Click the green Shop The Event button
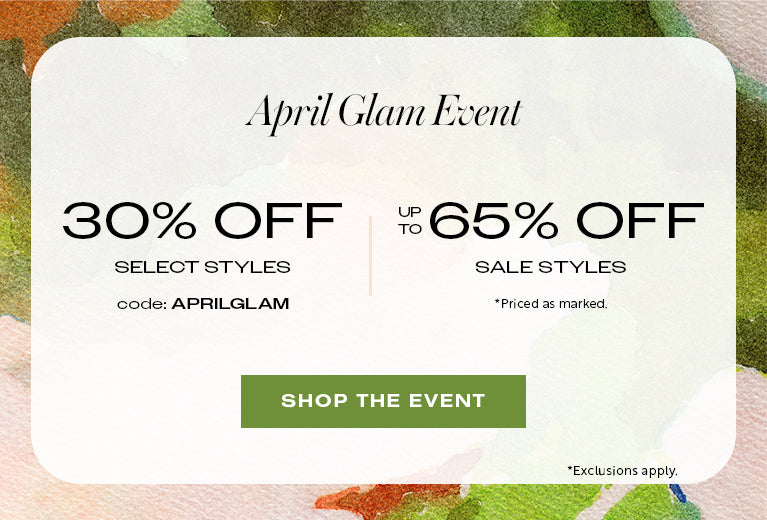 click(383, 401)
